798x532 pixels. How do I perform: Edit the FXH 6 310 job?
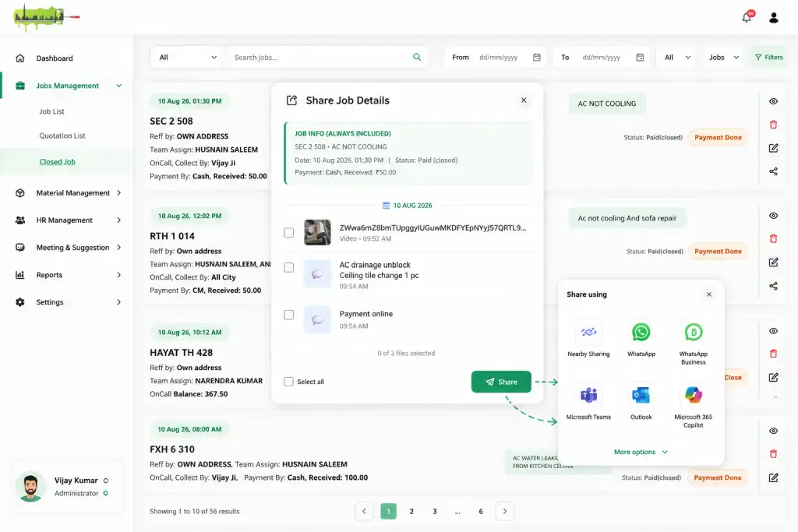(x=773, y=477)
